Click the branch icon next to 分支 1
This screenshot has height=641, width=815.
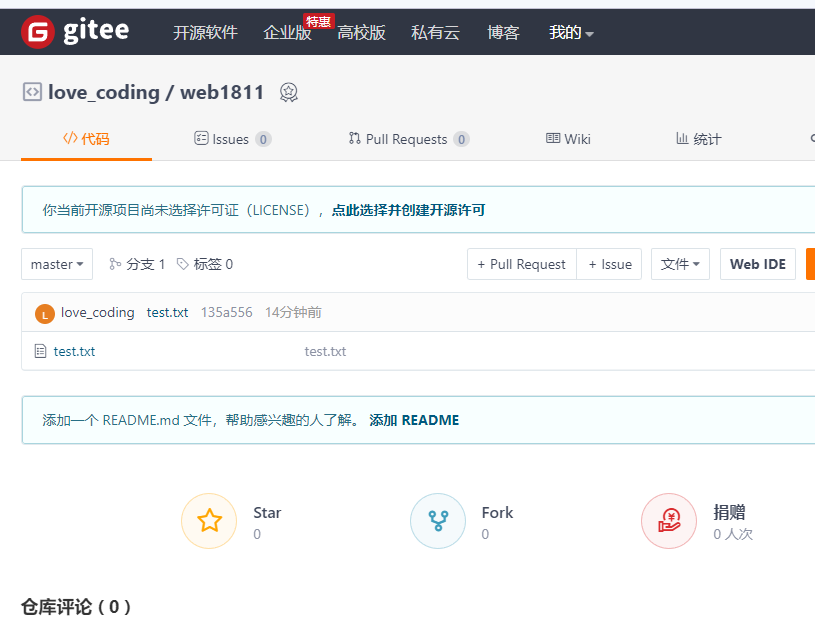pos(115,264)
